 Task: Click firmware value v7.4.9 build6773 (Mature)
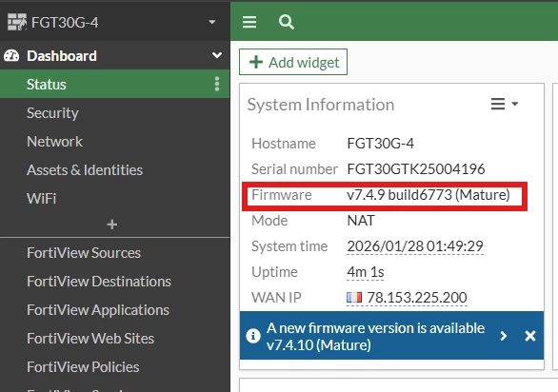coord(428,195)
